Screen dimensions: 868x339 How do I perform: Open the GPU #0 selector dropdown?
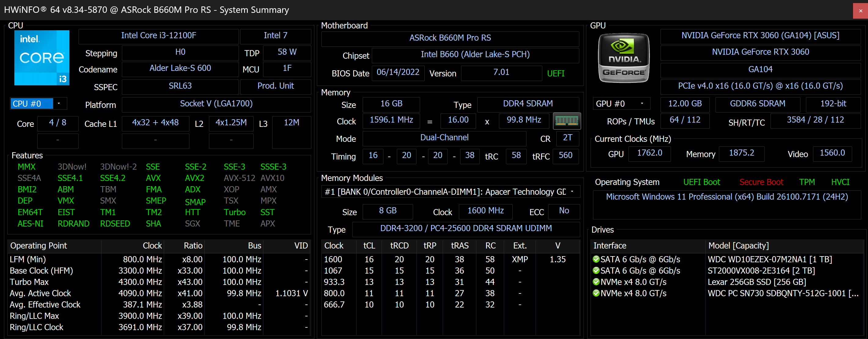point(642,103)
